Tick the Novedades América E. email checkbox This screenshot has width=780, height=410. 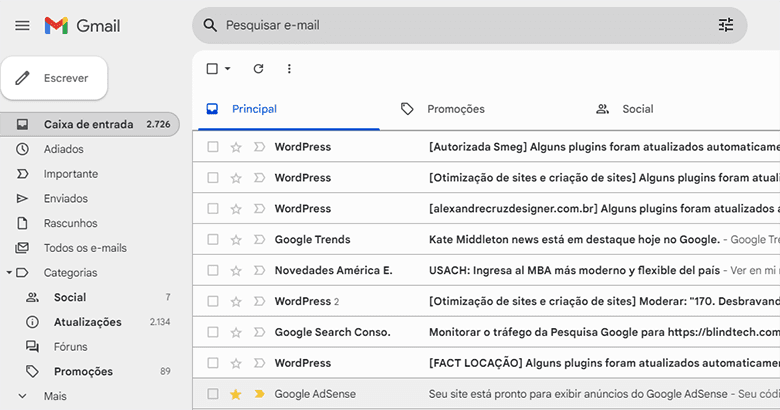click(213, 271)
